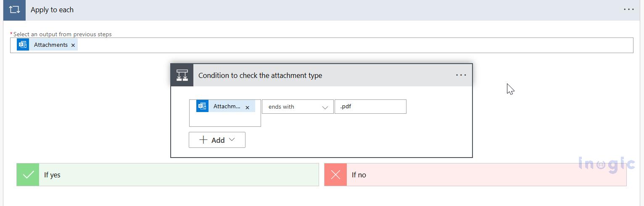
Task: Click the Attachm... dynamic content token
Action: [x=226, y=106]
